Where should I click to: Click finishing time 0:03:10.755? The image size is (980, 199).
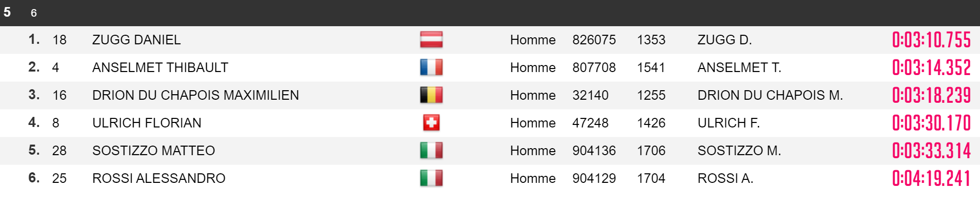[931, 40]
